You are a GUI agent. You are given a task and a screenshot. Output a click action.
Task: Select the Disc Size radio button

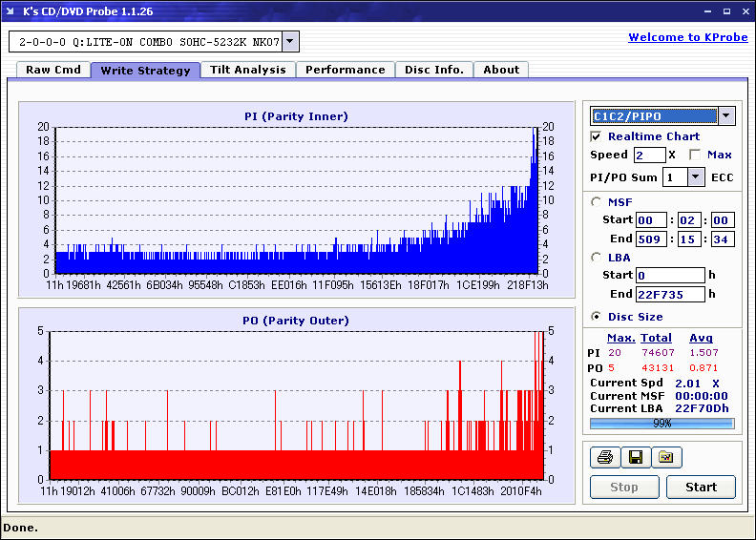coord(597,317)
